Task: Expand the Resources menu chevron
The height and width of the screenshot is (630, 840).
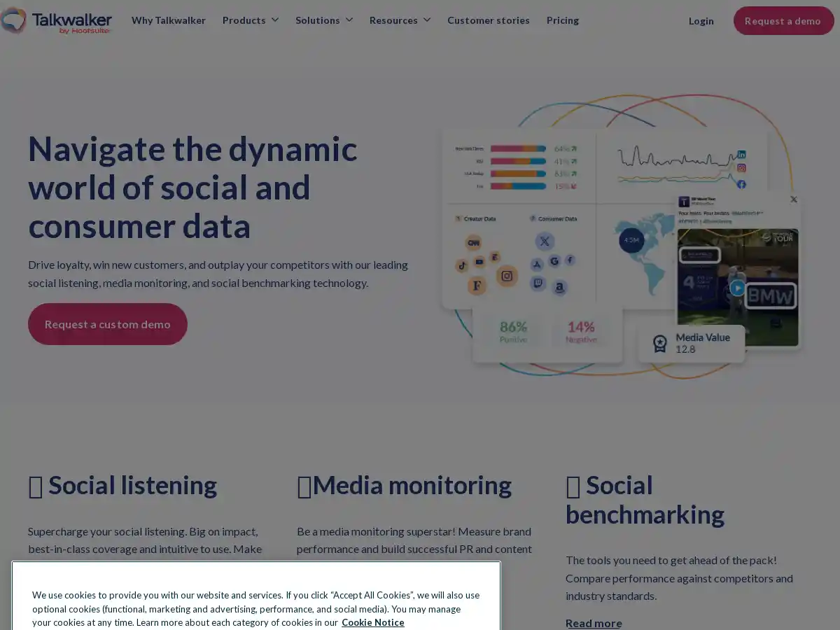Action: (427, 20)
